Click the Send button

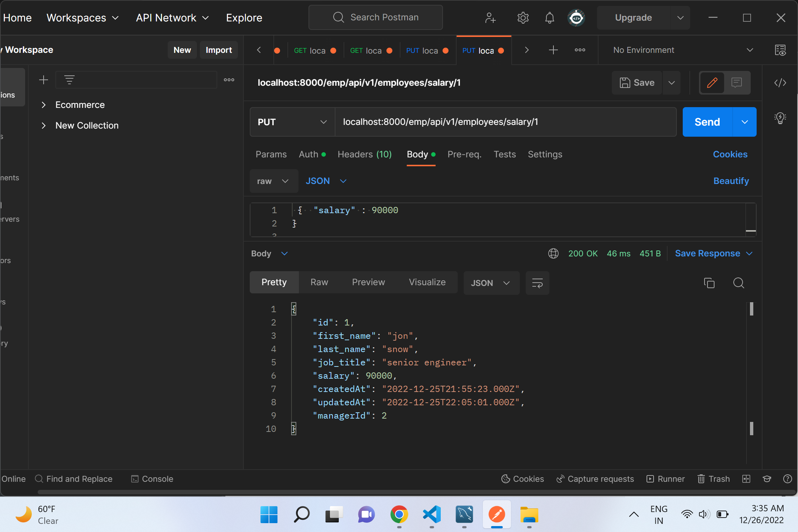pyautogui.click(x=706, y=122)
